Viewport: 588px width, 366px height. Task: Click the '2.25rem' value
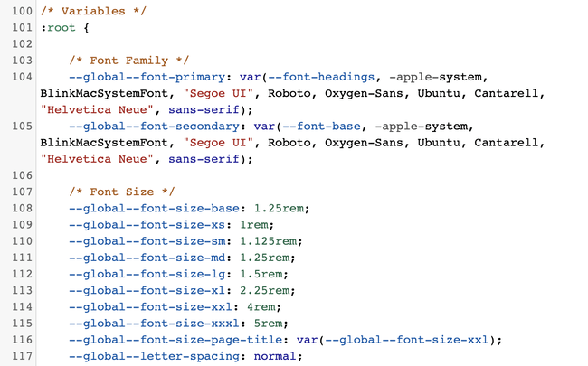265,290
